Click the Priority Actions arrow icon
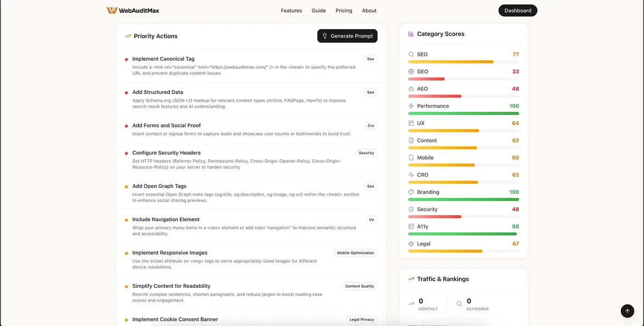Viewport: 644px width, 326px height. pos(127,35)
